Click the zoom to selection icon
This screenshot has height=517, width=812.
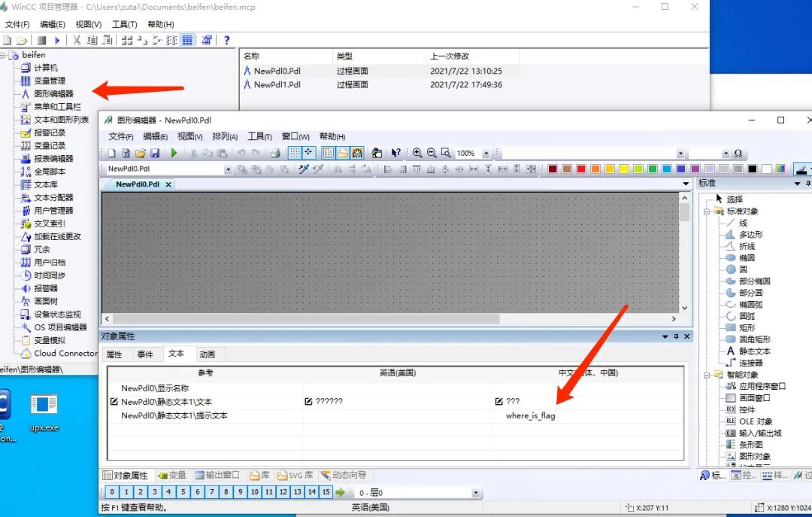click(445, 153)
